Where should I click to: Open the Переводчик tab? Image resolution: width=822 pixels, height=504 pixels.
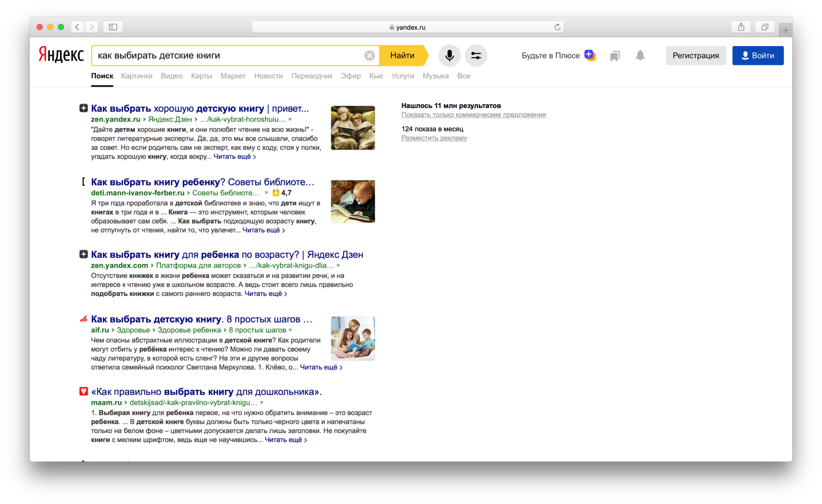312,76
